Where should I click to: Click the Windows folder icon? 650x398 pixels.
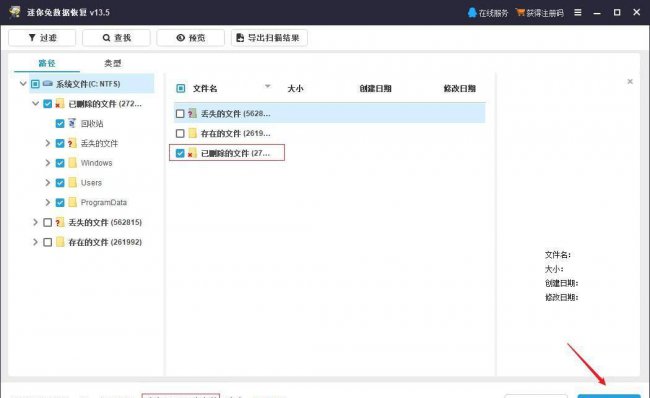[x=73, y=163]
